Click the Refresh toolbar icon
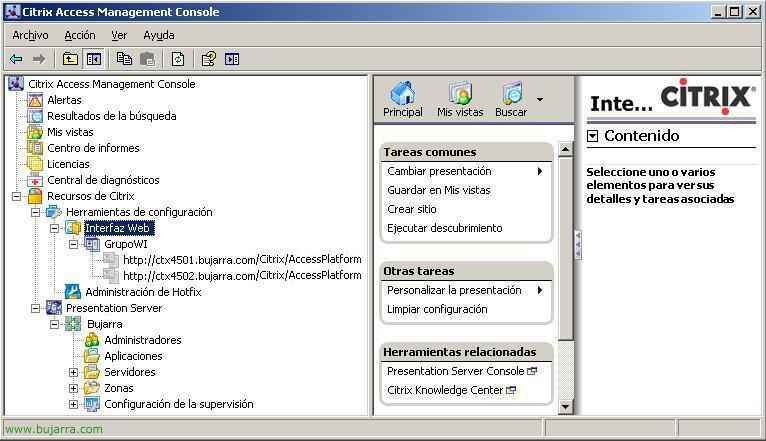The width and height of the screenshot is (766, 441). 178,59
